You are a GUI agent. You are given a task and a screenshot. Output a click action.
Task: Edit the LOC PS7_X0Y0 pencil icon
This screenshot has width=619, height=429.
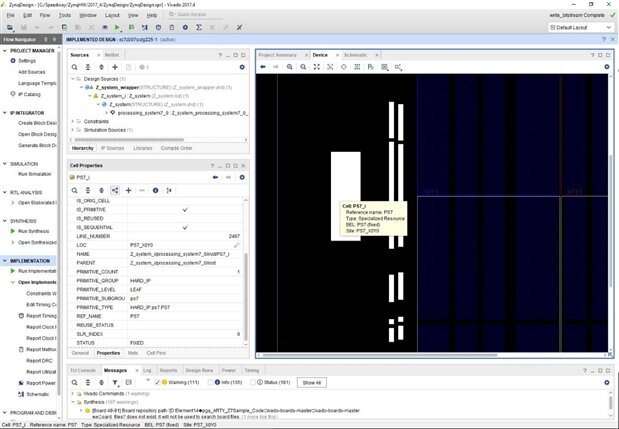(x=236, y=245)
